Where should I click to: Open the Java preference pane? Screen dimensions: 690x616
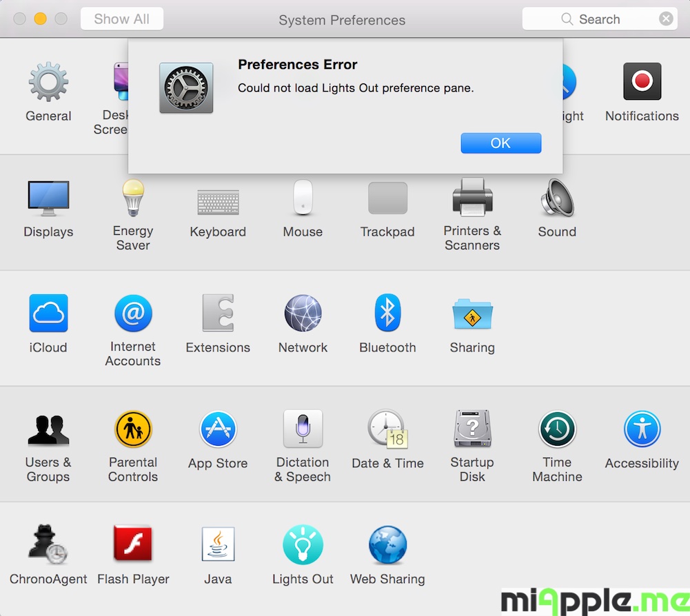point(218,546)
